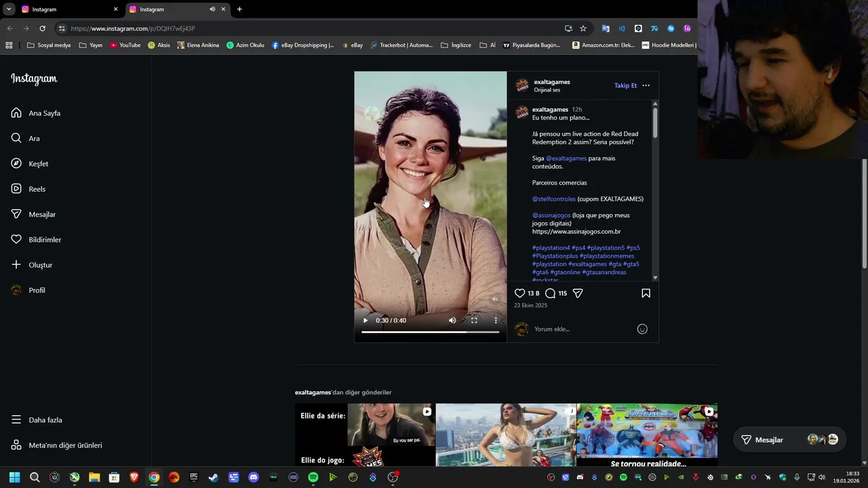This screenshot has height=488, width=868.
Task: Open the YouTube bookmark
Action: (125, 45)
